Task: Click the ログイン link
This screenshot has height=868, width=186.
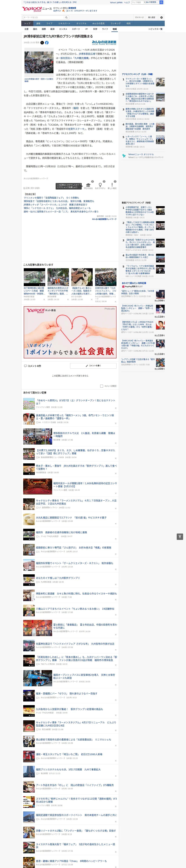Action: (57, 11)
